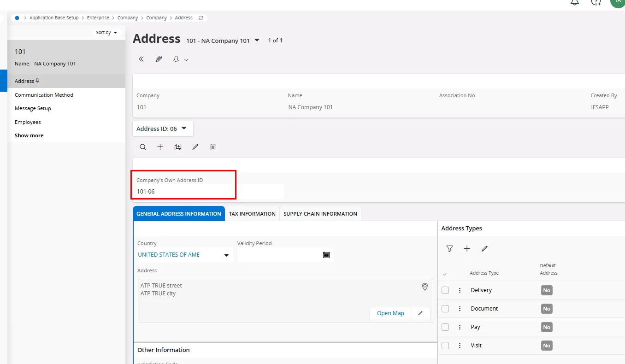Click the 'Document' address type name
The height and width of the screenshot is (364, 625).
coord(484,309)
